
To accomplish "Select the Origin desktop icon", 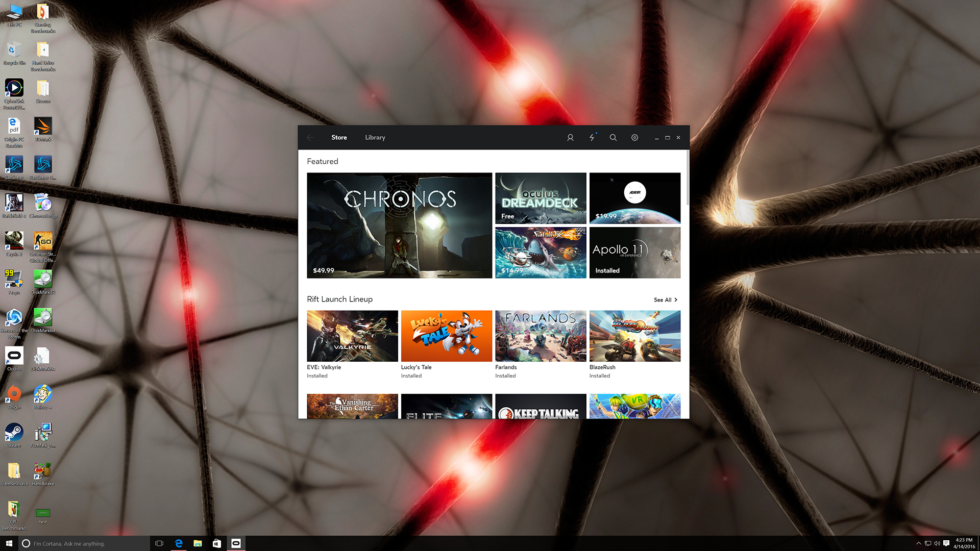I will 14,397.
